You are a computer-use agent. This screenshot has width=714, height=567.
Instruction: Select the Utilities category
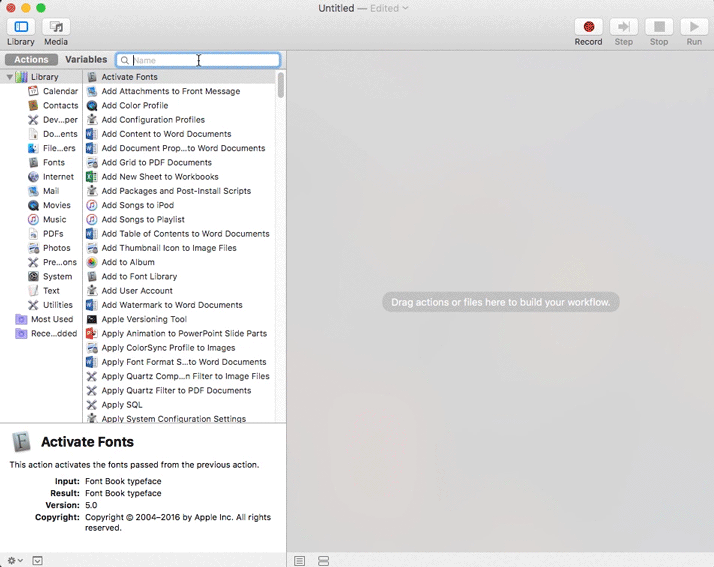coord(51,305)
